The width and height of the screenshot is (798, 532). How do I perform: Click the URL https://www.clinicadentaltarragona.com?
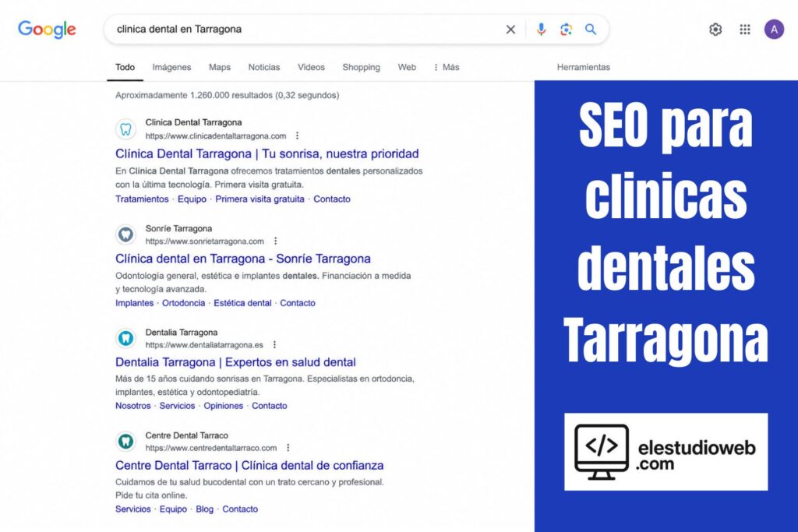216,136
